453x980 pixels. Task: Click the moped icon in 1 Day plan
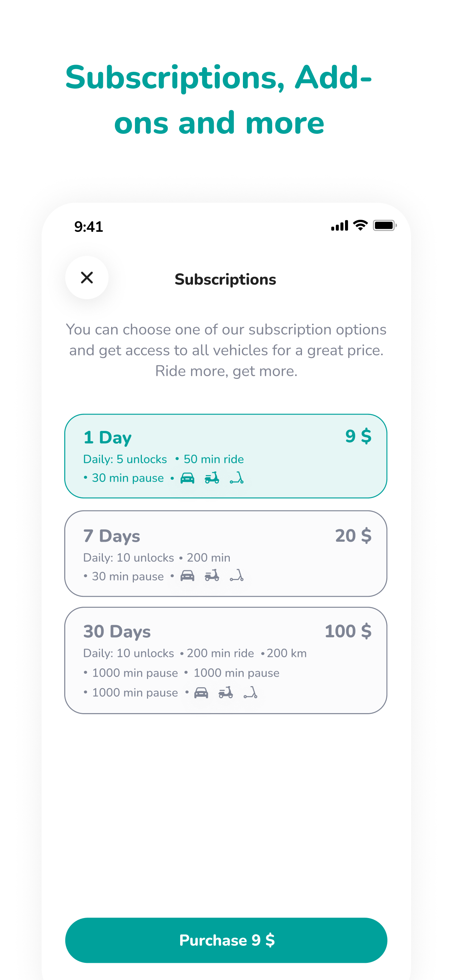click(212, 478)
